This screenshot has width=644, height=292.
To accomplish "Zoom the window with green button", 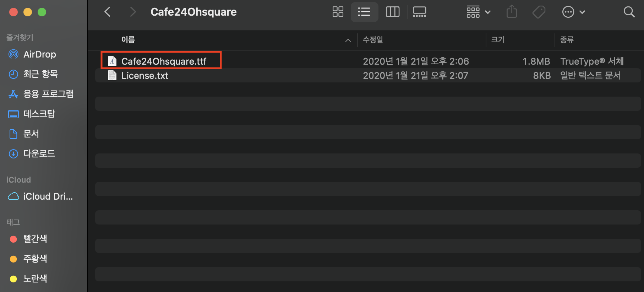I will pos(42,12).
